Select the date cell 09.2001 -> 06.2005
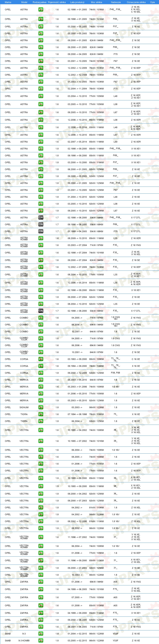 click(x=77, y=627)
